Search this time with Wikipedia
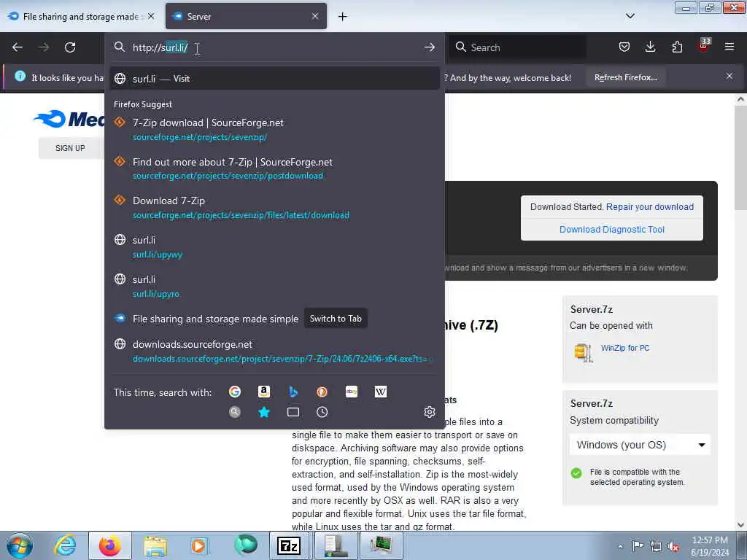 pos(381,392)
